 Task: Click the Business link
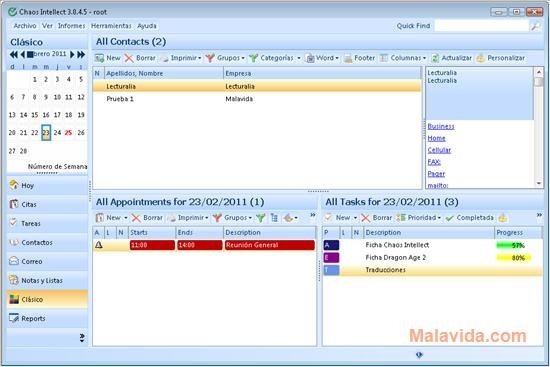coord(441,126)
